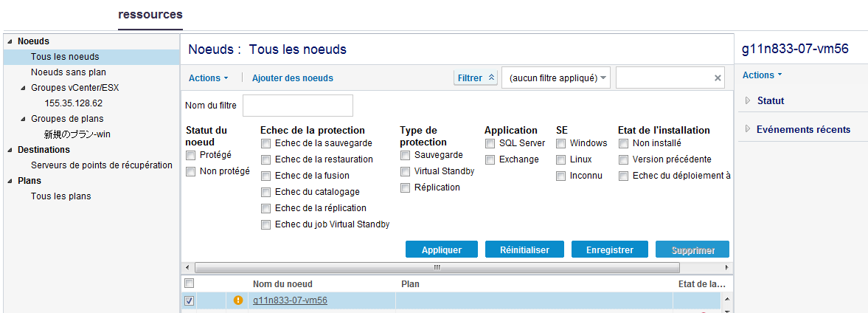
Task: Check the SQL Server application filter
Action: tap(490, 143)
